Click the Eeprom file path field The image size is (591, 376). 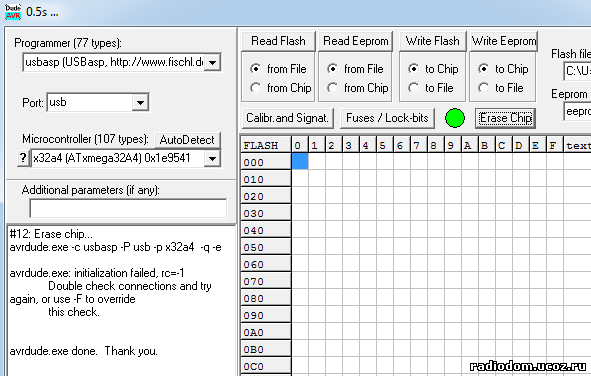tap(577, 112)
